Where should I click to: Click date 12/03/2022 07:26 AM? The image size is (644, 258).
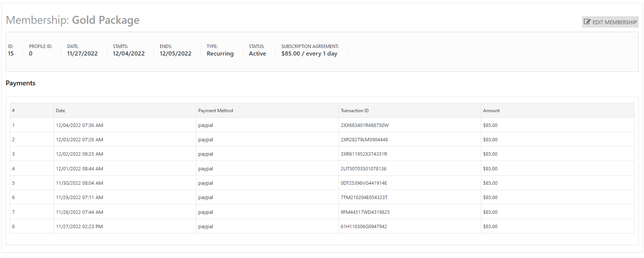80,140
